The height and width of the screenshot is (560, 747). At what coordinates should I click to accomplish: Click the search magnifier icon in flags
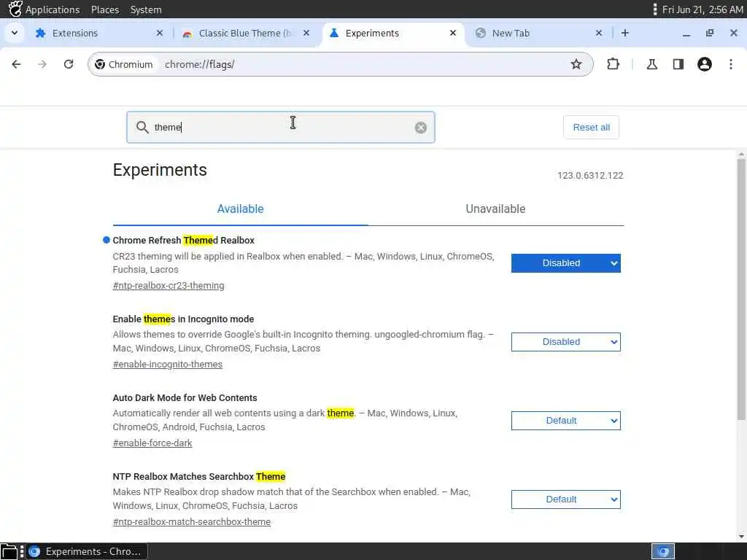pos(142,127)
